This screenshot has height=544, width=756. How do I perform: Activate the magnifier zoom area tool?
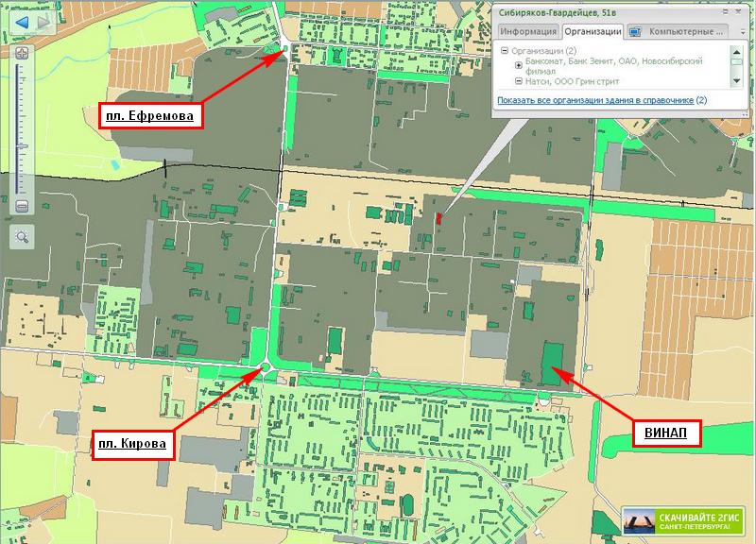pyautogui.click(x=22, y=237)
